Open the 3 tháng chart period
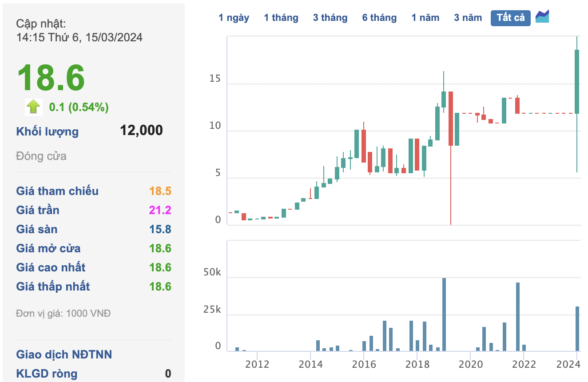This screenshot has height=382, width=588. point(330,17)
